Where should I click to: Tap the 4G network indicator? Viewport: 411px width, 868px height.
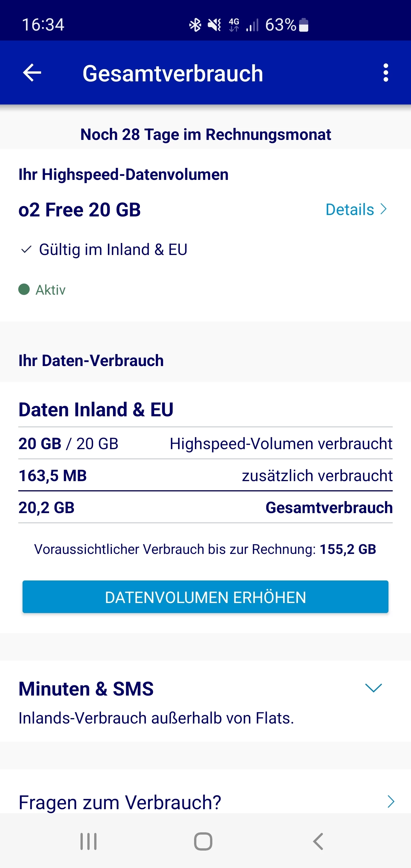tap(234, 25)
